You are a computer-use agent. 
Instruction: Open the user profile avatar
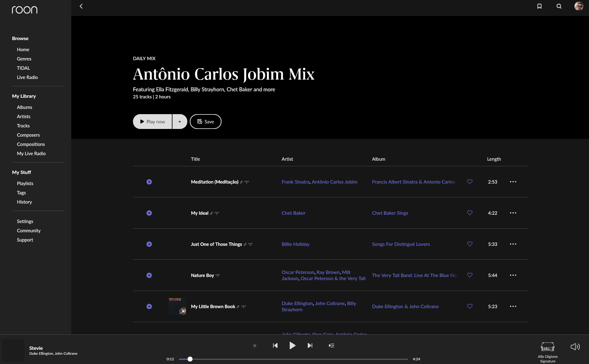[x=579, y=6]
